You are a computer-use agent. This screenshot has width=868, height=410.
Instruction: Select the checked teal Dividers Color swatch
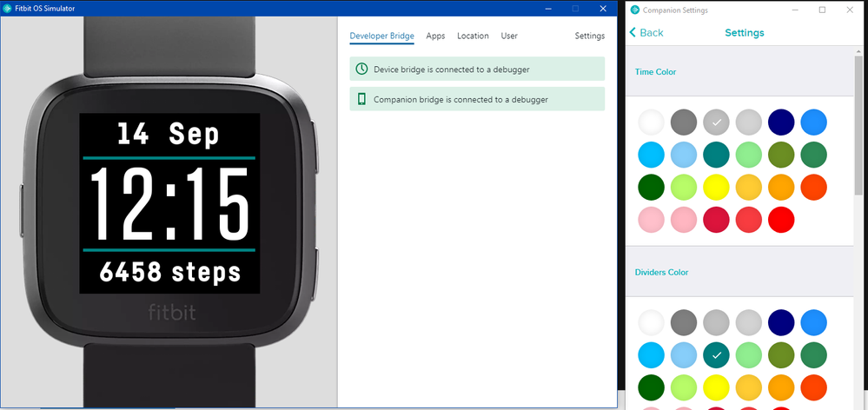(716, 355)
